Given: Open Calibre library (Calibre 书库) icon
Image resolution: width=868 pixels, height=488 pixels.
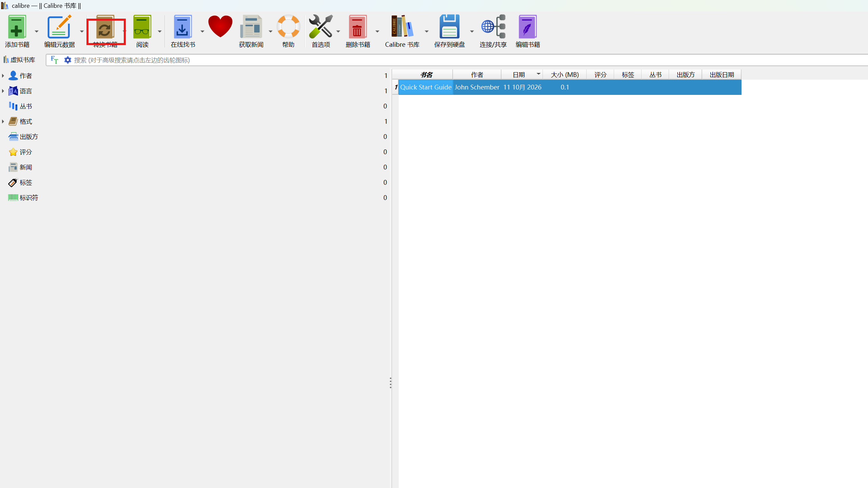Looking at the screenshot, I should pyautogui.click(x=402, y=26).
